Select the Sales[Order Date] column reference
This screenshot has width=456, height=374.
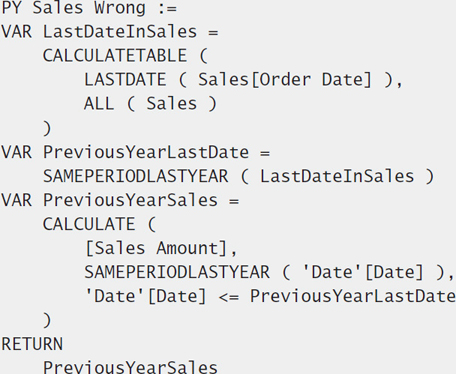click(x=285, y=80)
